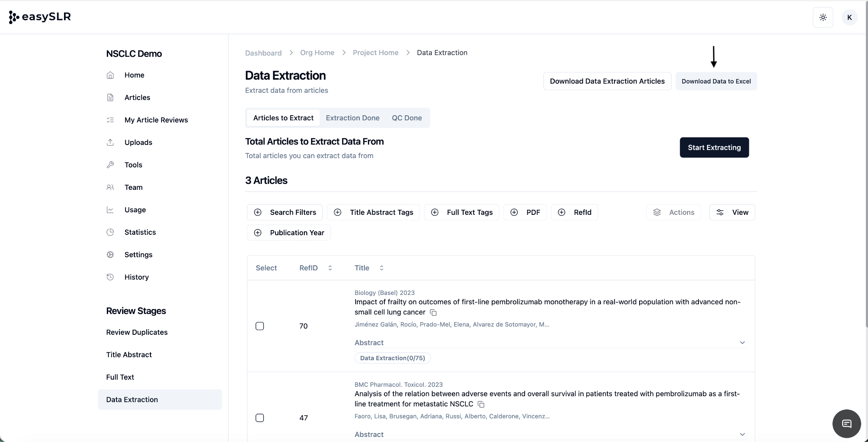Select checkbox for article RefID 47
The width and height of the screenshot is (868, 442).
click(x=260, y=418)
